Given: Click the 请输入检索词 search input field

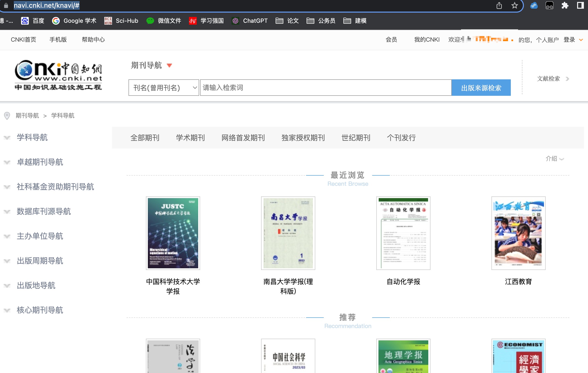Looking at the screenshot, I should [x=325, y=88].
